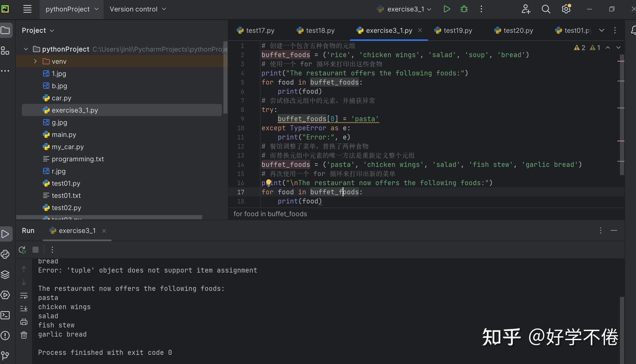The width and height of the screenshot is (636, 364).
Task: Open my_car.py in project tree
Action: pyautogui.click(x=68, y=147)
